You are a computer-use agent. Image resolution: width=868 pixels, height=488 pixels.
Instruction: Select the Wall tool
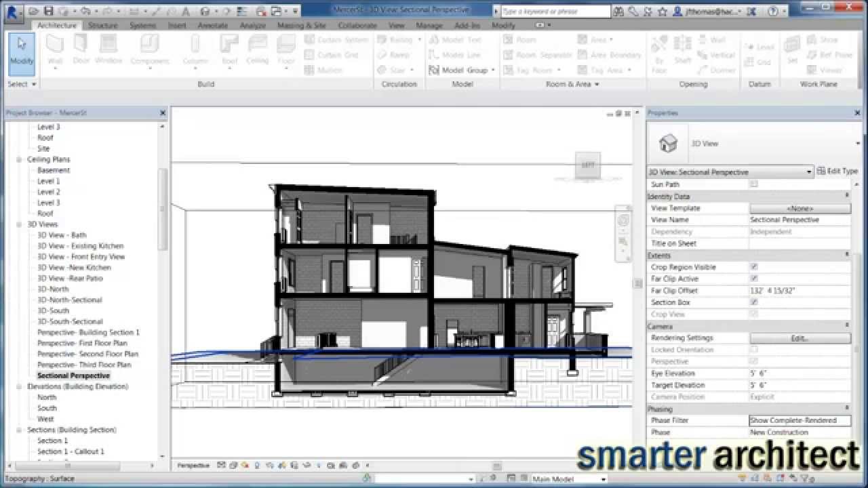point(54,51)
